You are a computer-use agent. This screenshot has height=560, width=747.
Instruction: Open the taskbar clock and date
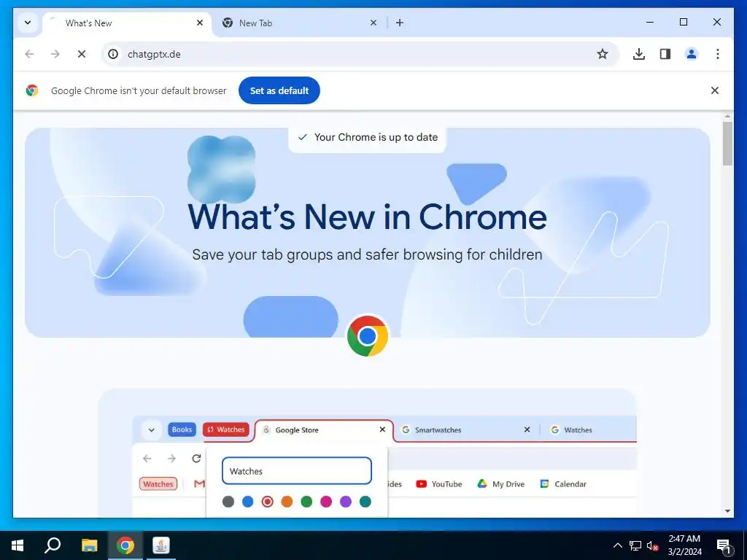coord(684,545)
